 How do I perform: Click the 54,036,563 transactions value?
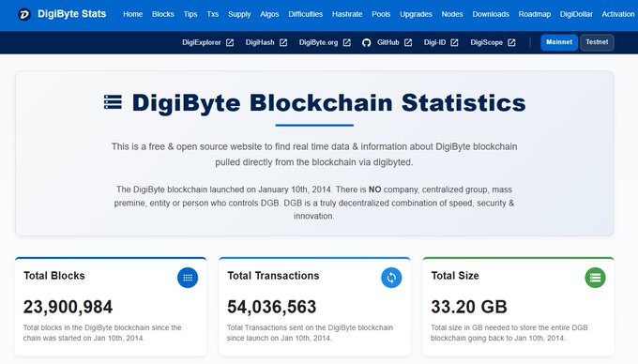271,307
